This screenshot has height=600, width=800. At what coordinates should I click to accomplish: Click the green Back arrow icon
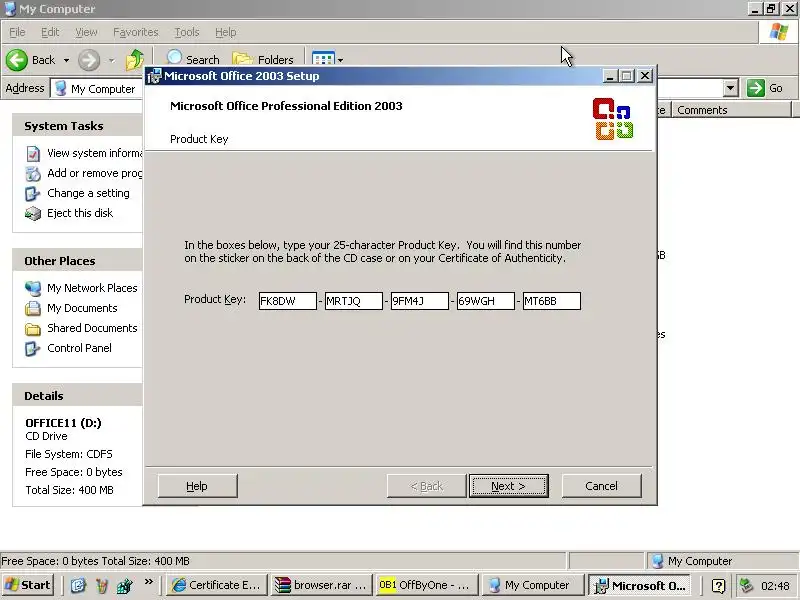[x=17, y=60]
